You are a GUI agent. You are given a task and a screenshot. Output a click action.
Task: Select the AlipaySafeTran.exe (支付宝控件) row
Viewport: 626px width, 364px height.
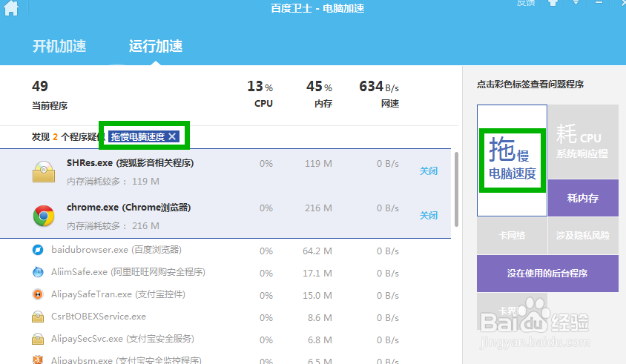[225, 295]
